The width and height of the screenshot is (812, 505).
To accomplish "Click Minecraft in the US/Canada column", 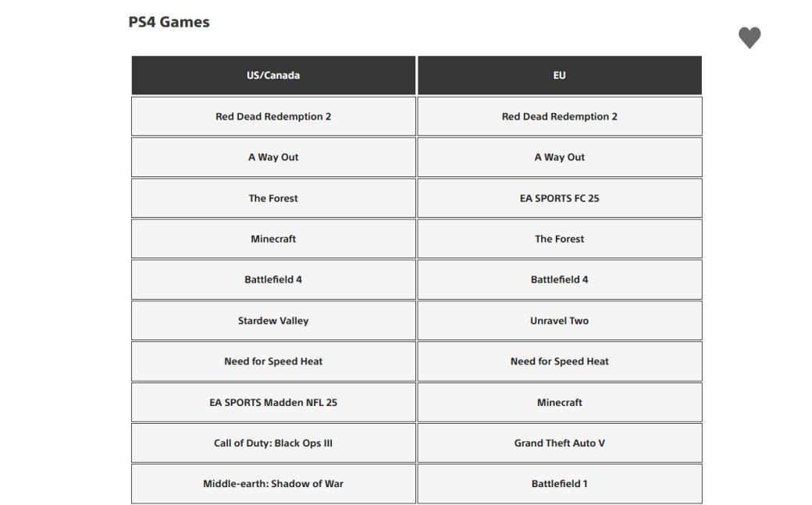I will tap(273, 239).
